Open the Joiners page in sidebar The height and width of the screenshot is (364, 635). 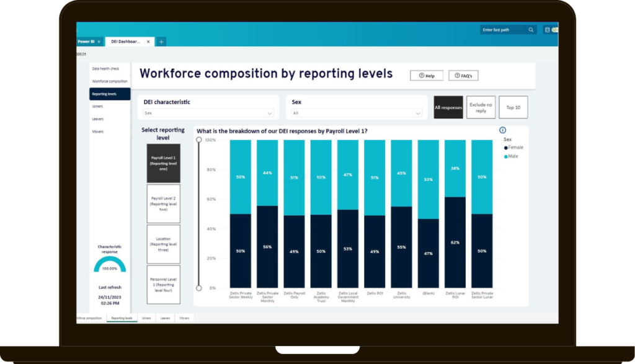pos(97,106)
